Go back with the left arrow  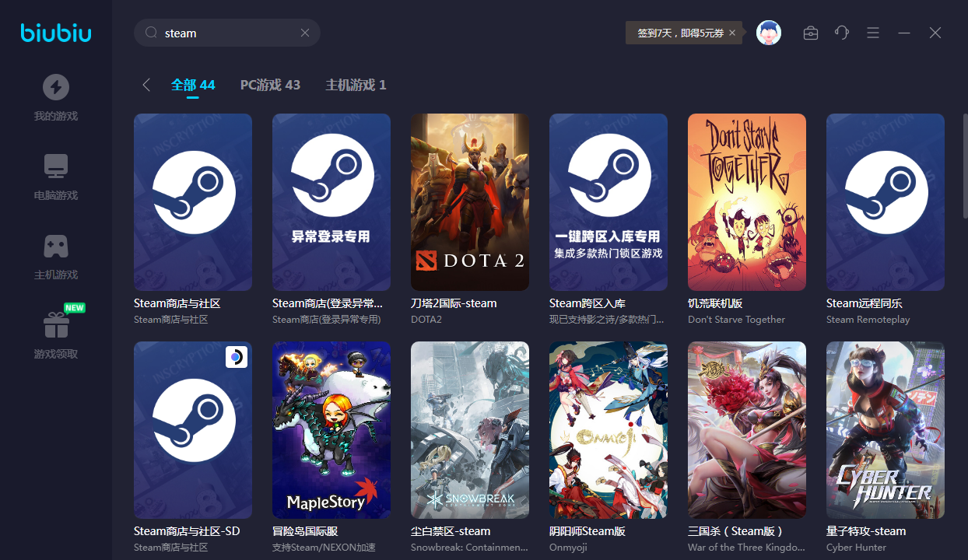146,85
